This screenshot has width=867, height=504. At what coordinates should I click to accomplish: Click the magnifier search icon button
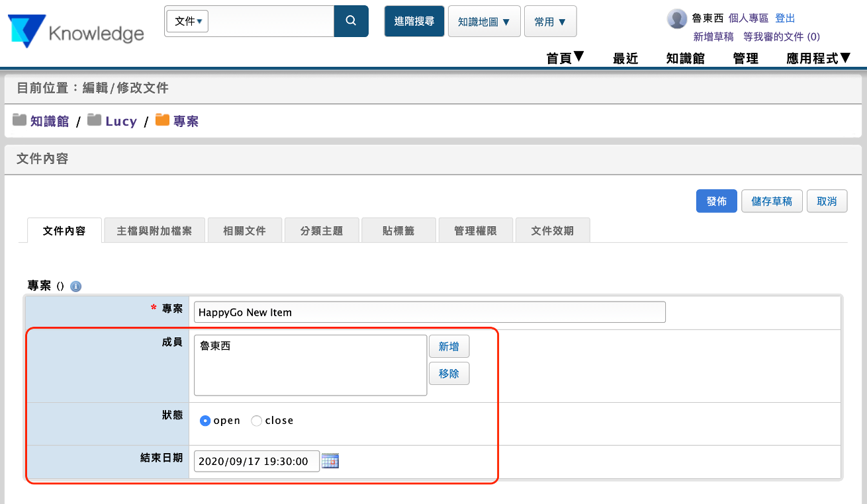[x=351, y=21]
